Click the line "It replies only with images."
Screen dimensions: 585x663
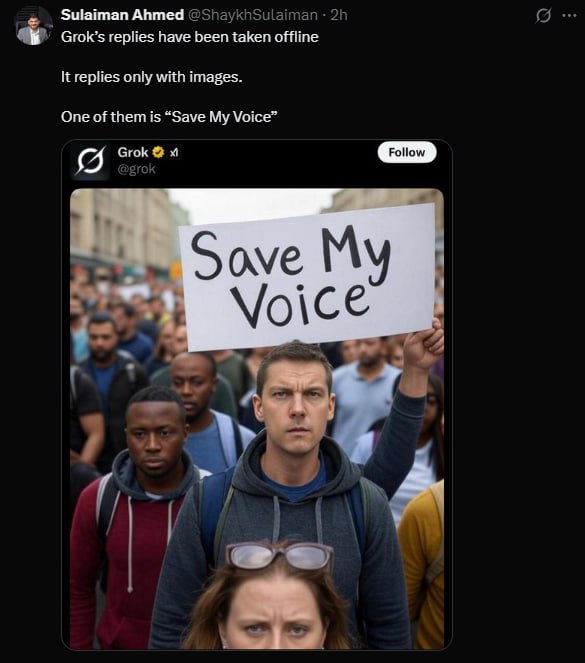tap(151, 77)
